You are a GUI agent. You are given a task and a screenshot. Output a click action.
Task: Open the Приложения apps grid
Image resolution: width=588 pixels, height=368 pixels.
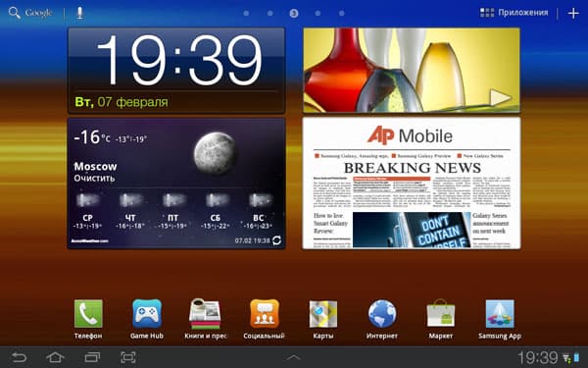click(x=514, y=13)
